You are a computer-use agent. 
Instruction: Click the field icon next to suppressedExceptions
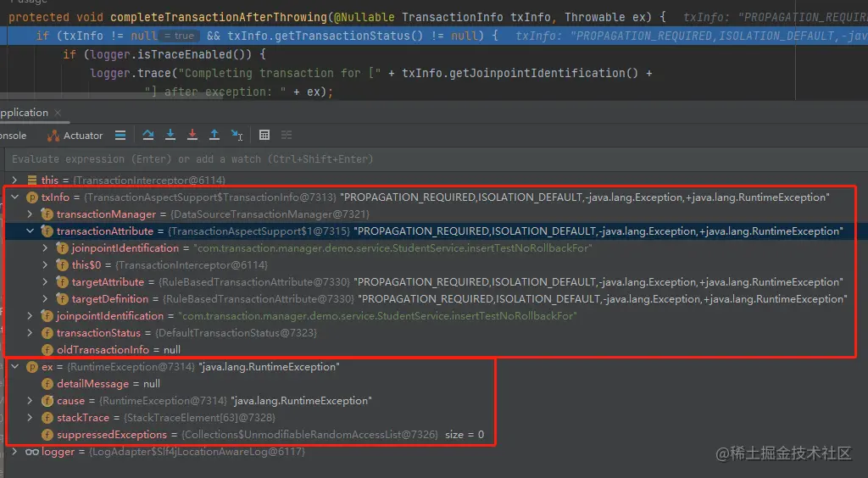point(47,435)
